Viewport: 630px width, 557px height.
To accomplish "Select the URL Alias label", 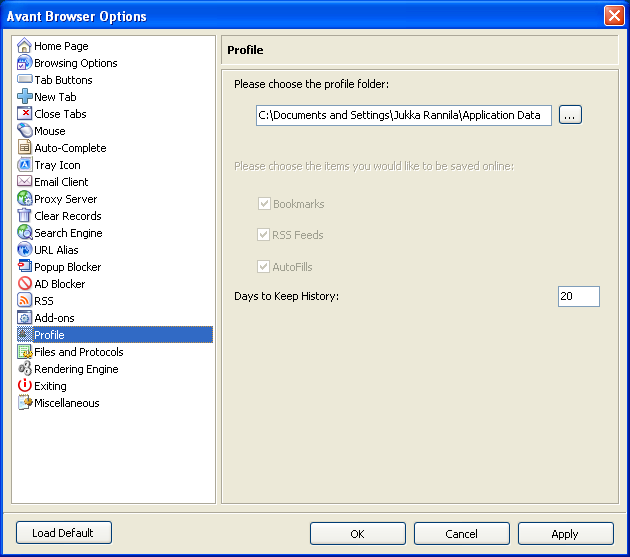I will pyautogui.click(x=56, y=250).
